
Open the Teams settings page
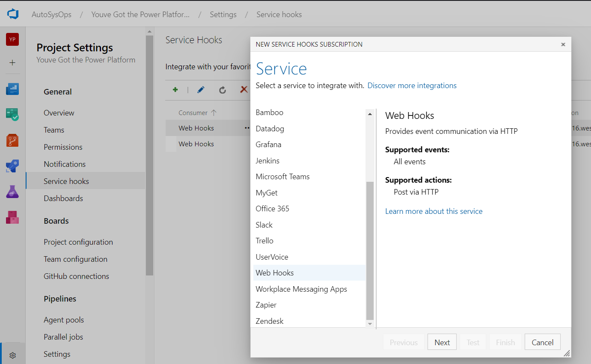click(53, 130)
